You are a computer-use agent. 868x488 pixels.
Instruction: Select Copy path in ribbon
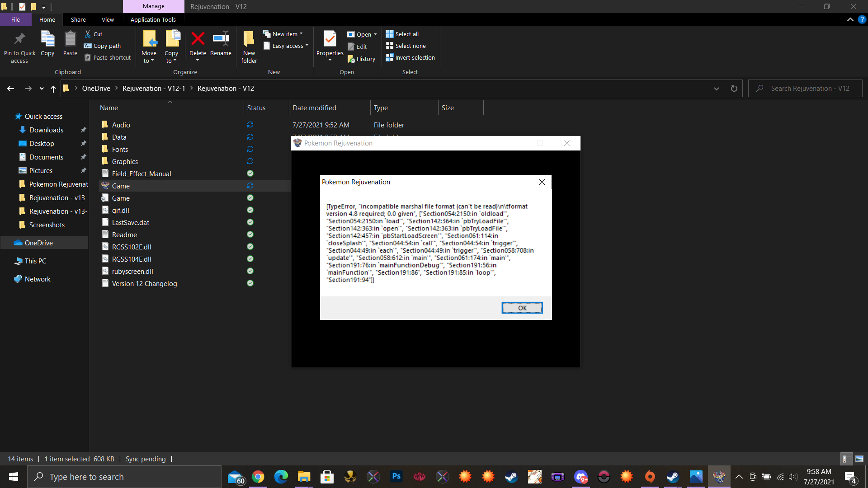(103, 46)
